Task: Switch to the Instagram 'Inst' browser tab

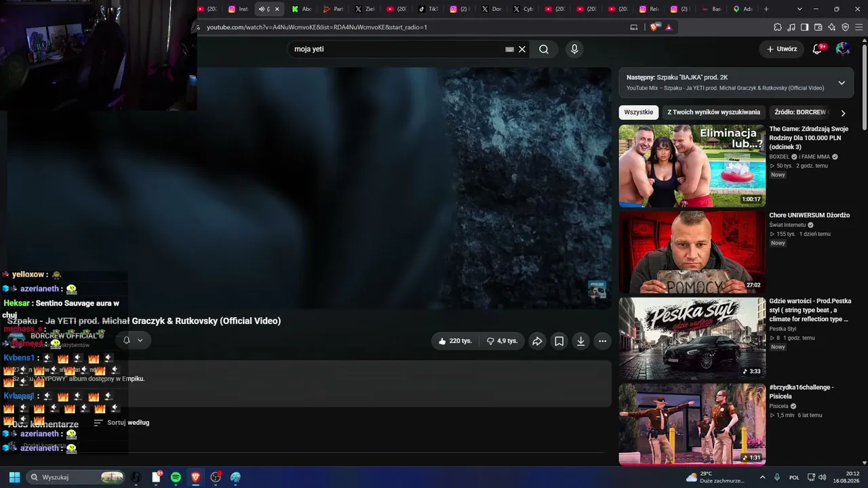Action: point(239,9)
